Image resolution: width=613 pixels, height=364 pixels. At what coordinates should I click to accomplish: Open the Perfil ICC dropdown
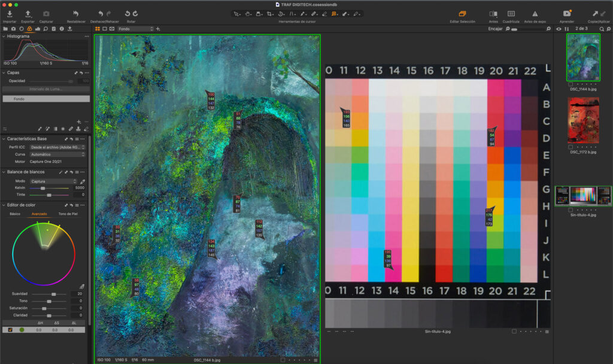click(57, 147)
